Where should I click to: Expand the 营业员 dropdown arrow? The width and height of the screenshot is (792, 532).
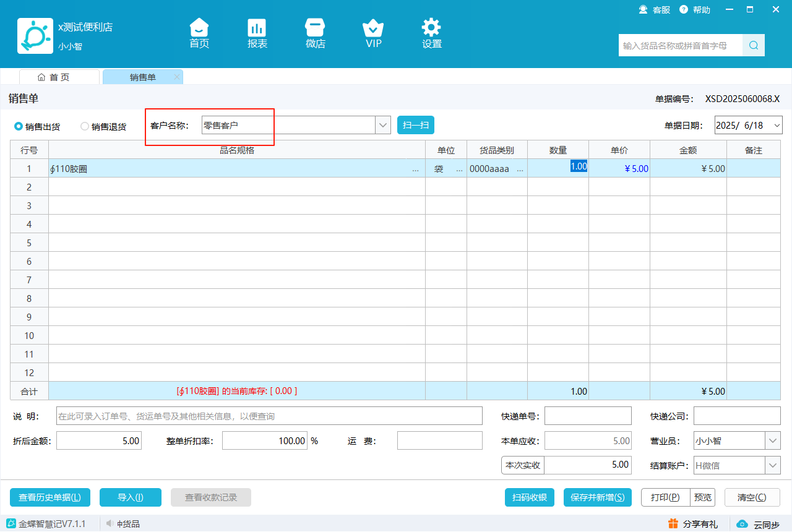[x=773, y=441]
